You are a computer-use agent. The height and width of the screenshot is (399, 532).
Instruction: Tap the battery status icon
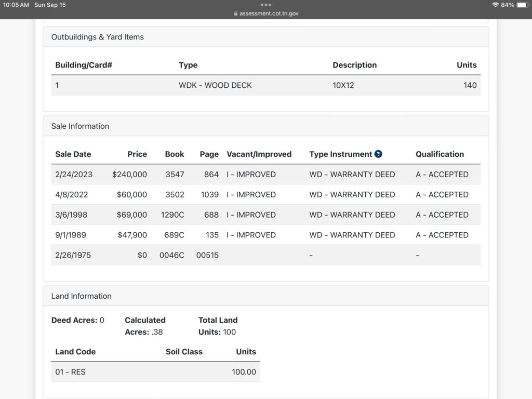click(523, 5)
